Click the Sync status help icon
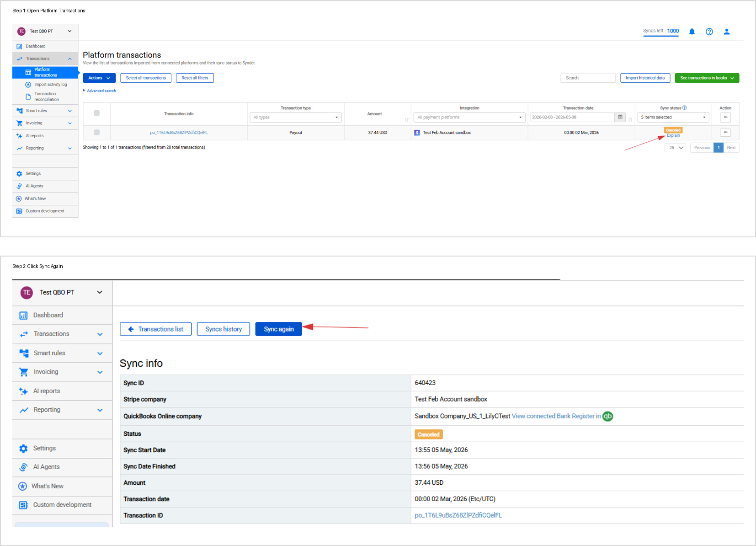756x546 pixels. (x=684, y=108)
